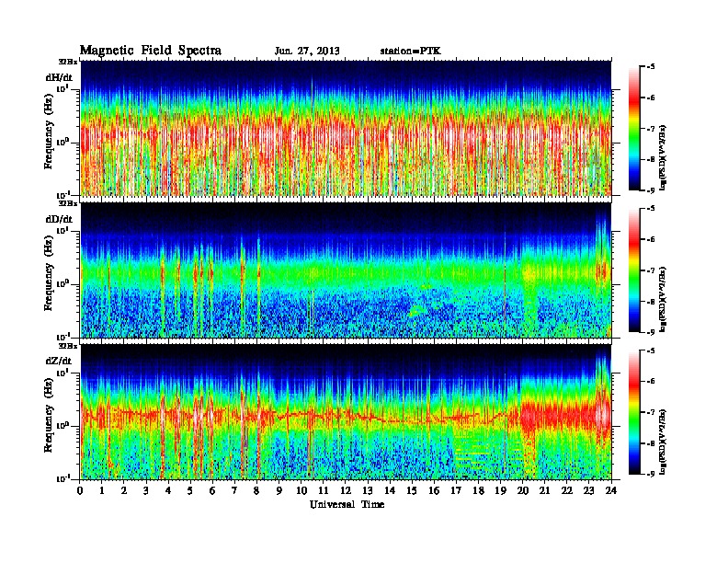Image resolution: width=728 pixels, height=563 pixels.
Task: Click hour '6' on the time axis
Action: [212, 490]
